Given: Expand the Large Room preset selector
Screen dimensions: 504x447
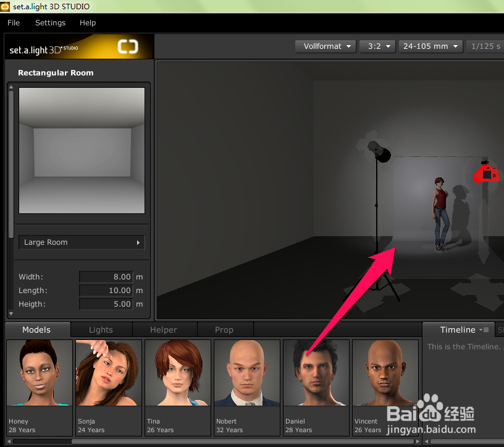Looking at the screenshot, I should [x=82, y=242].
